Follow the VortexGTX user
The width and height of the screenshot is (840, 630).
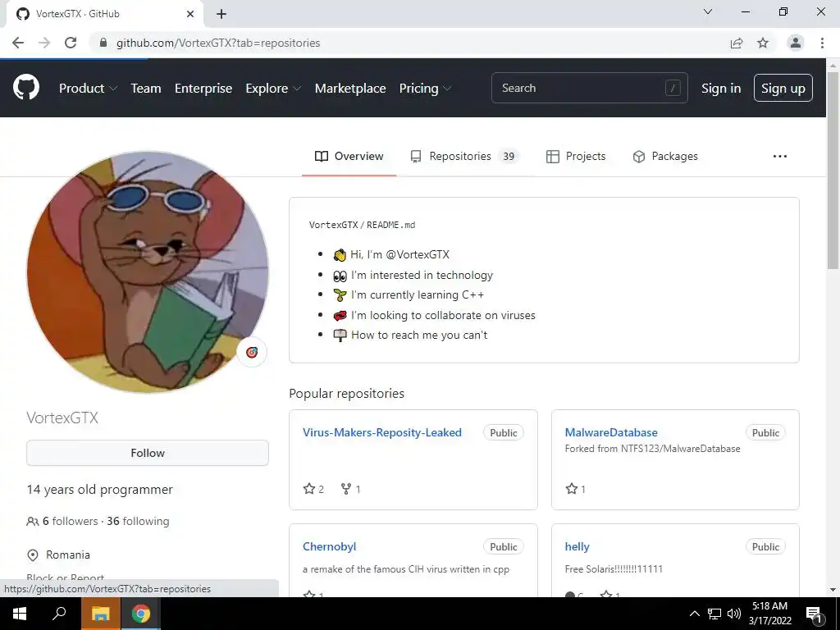pyautogui.click(x=148, y=453)
